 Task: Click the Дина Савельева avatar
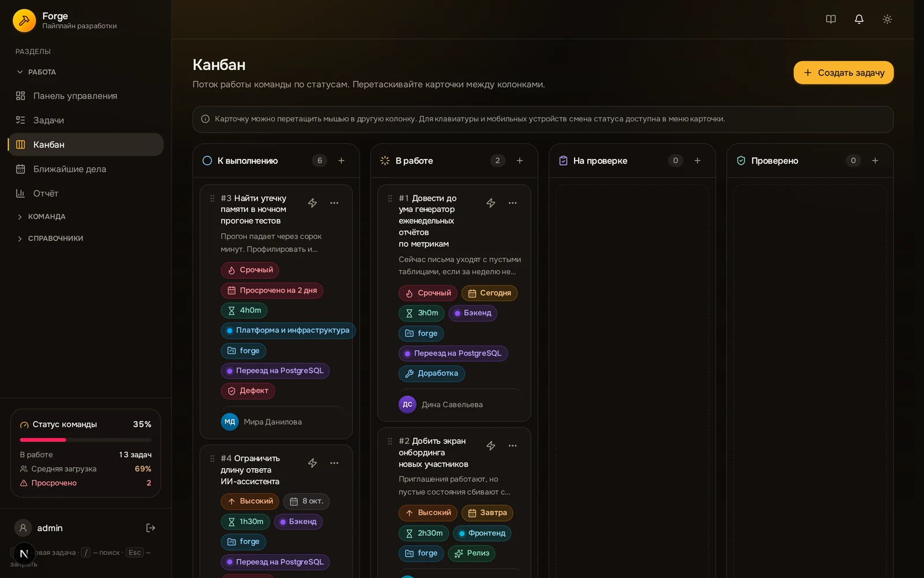coord(407,405)
